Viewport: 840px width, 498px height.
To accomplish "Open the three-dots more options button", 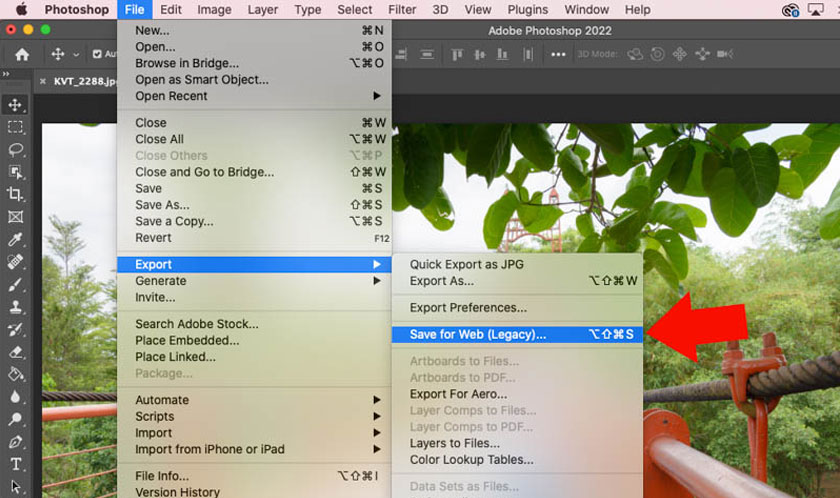I will [558, 54].
